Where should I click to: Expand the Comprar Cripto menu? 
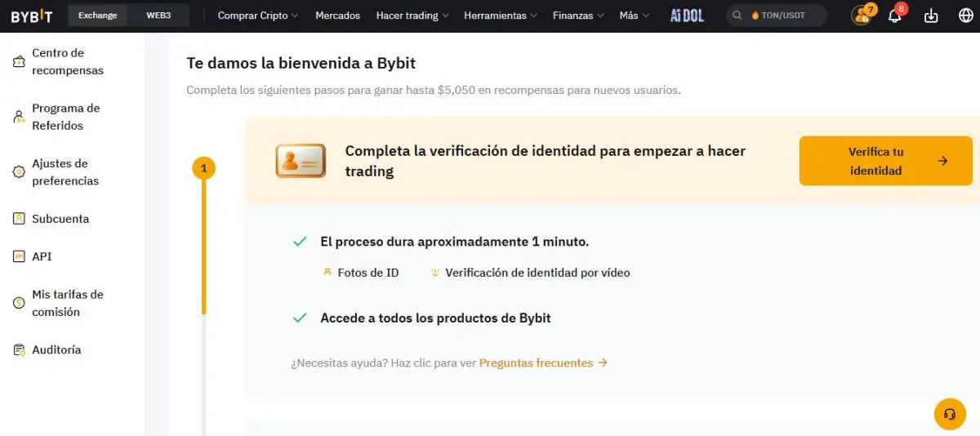258,16
